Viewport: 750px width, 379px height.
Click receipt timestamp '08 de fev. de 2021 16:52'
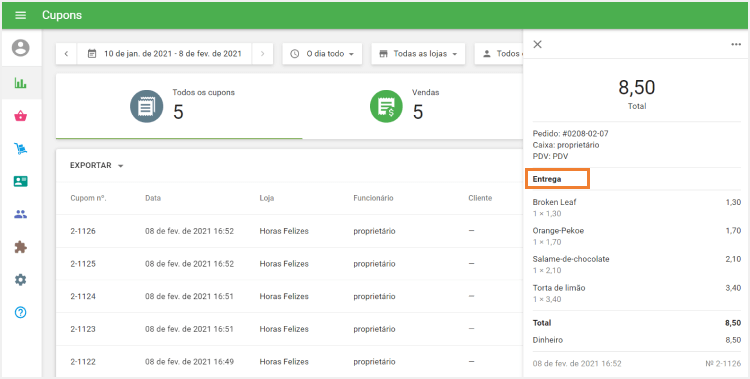(577, 364)
